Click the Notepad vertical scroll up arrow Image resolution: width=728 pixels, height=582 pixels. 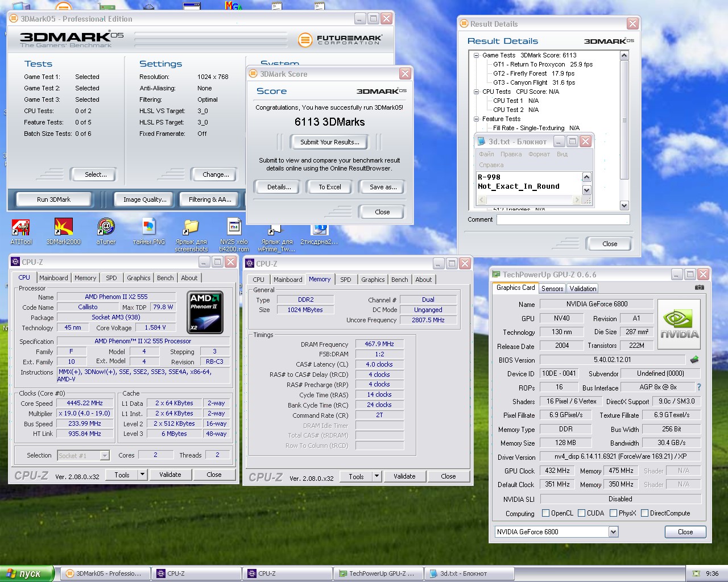587,177
